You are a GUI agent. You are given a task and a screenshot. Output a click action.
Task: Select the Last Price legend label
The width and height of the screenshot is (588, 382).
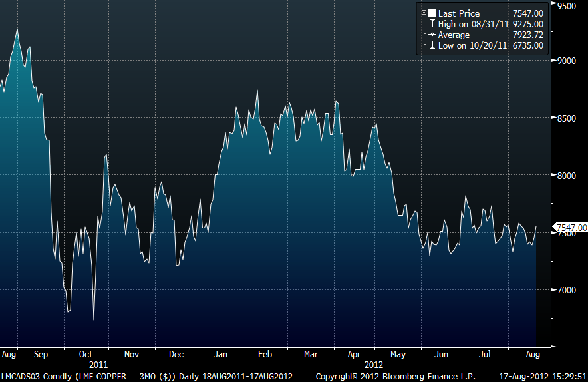tap(458, 13)
